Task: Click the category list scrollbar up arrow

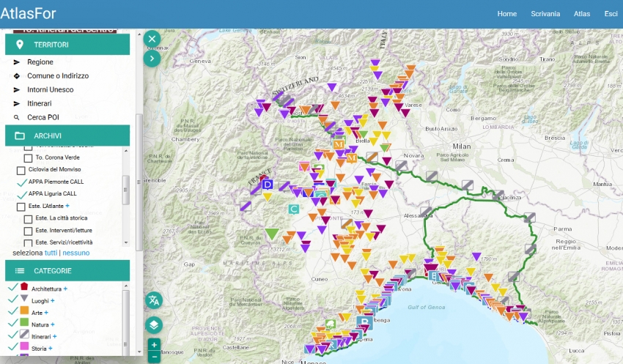Action: pyautogui.click(x=126, y=286)
